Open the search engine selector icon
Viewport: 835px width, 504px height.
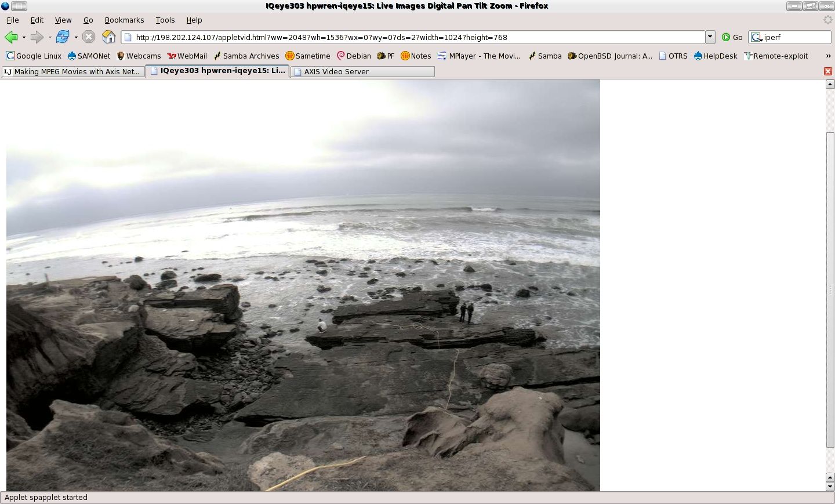pos(756,37)
